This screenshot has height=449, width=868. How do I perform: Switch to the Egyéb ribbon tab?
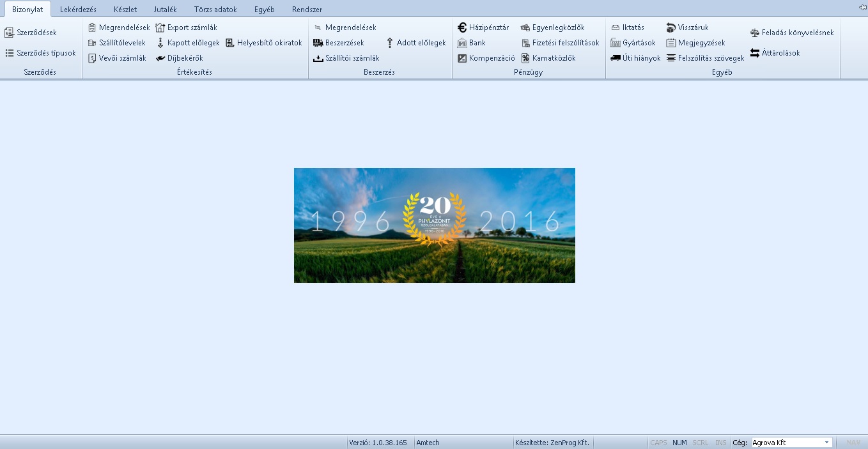click(x=264, y=10)
